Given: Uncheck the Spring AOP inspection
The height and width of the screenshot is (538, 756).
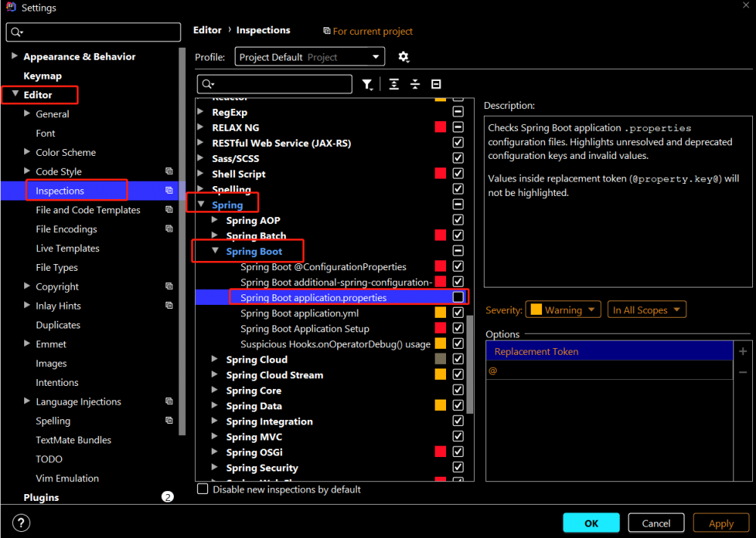Looking at the screenshot, I should pos(457,220).
